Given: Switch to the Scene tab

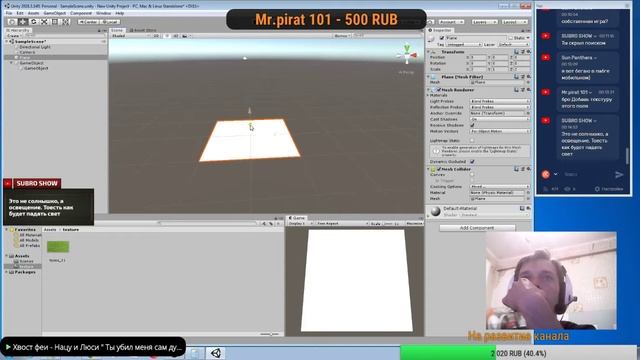Looking at the screenshot, I should tap(117, 30).
